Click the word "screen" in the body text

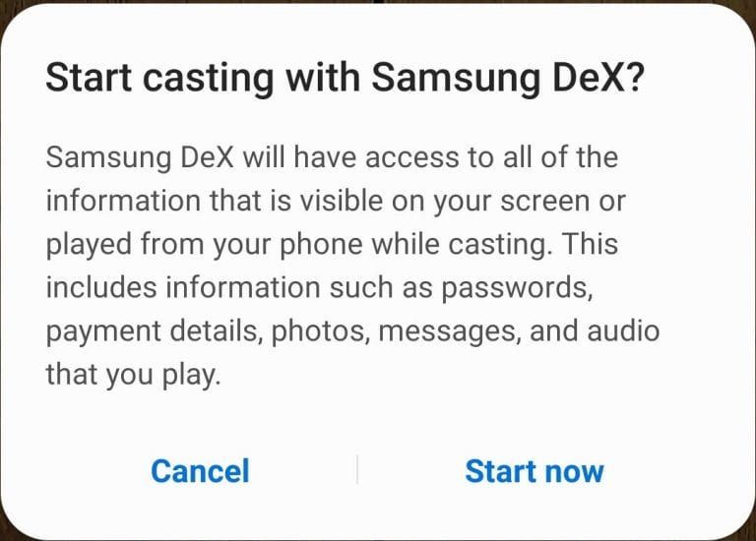coord(544,202)
